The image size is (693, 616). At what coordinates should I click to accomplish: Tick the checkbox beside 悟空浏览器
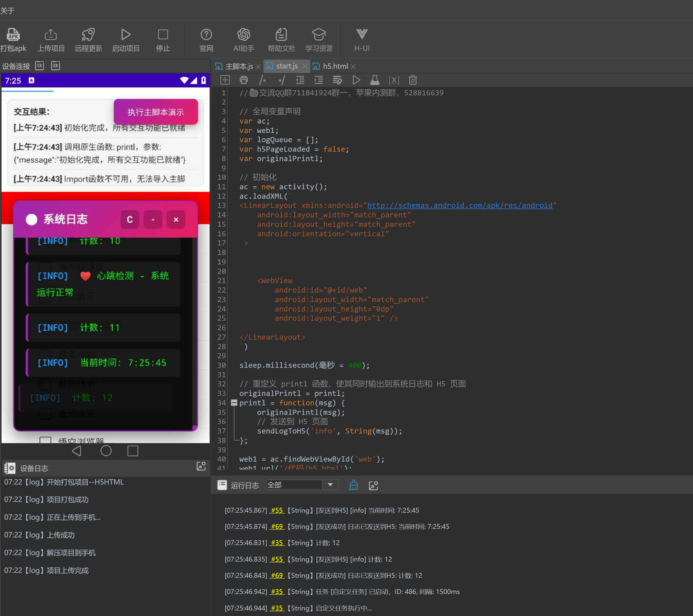(x=46, y=440)
